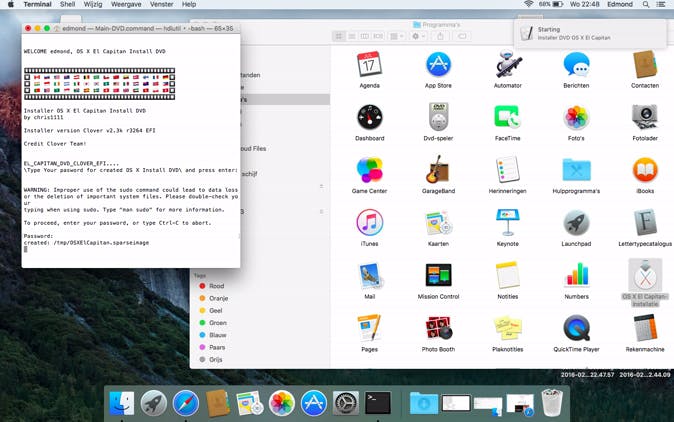Open the Mail app icon
Image resolution: width=674 pixels, height=422 pixels.
click(369, 275)
